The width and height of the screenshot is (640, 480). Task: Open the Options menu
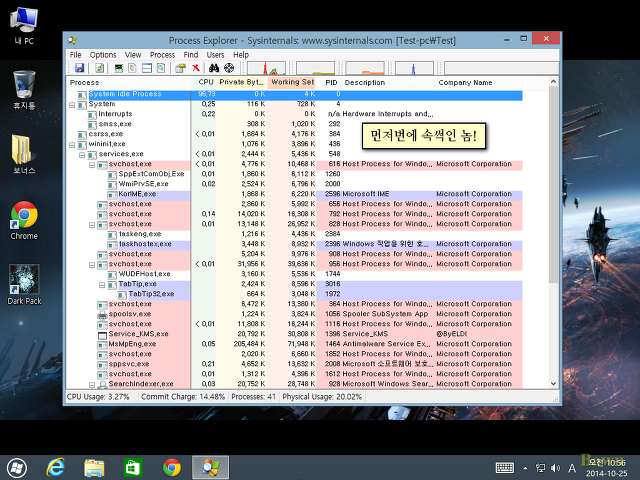tap(103, 55)
